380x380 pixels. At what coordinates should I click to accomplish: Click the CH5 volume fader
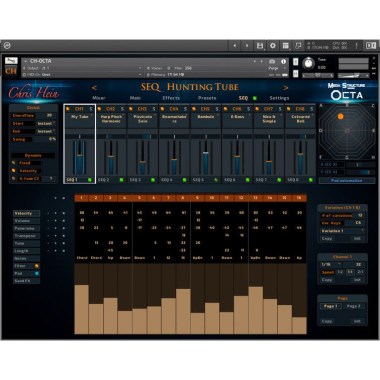pos(206,153)
